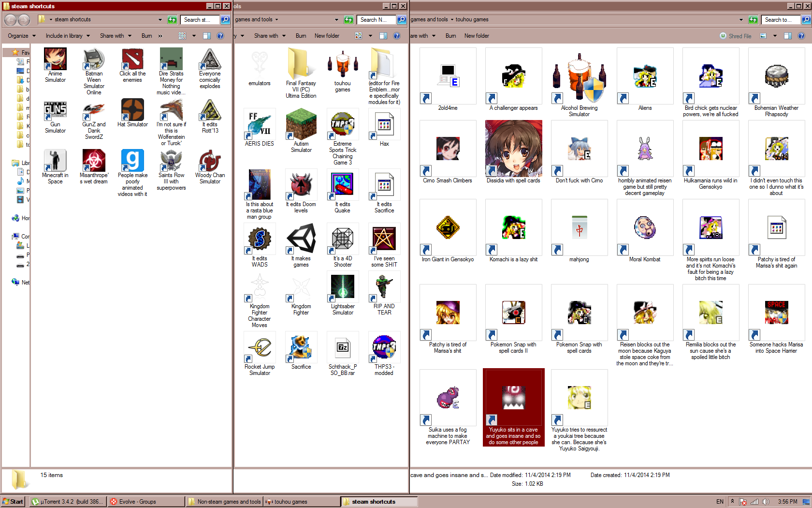Select the Moral Kombat shortcut
This screenshot has height=508, width=812.
[x=645, y=231]
